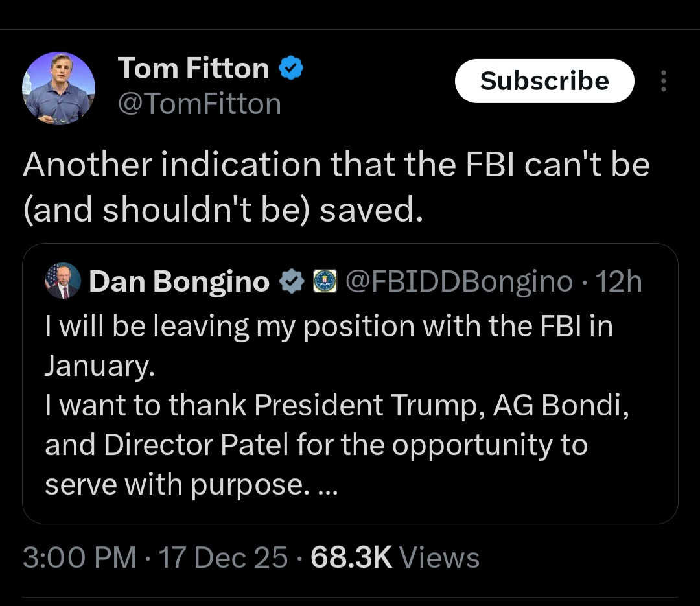Open the Dan Bongino name in quoted post

179,282
